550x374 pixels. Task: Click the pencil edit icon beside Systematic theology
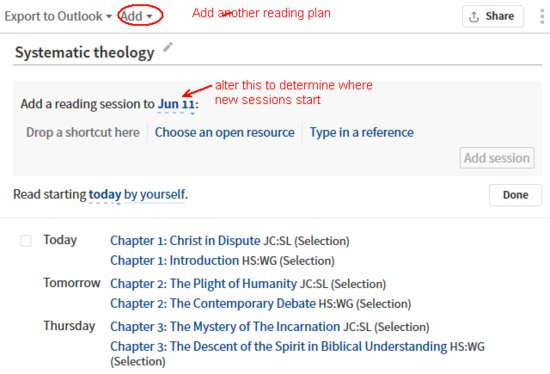(x=168, y=47)
